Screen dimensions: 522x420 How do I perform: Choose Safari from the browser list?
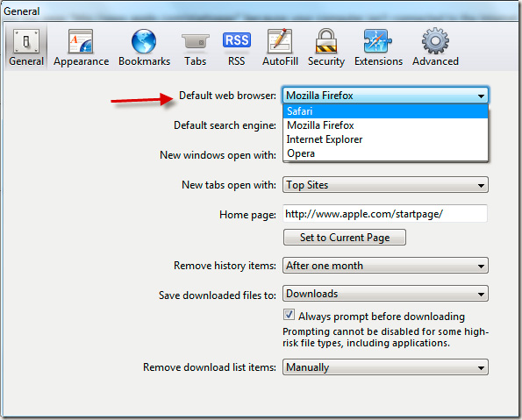(x=385, y=111)
